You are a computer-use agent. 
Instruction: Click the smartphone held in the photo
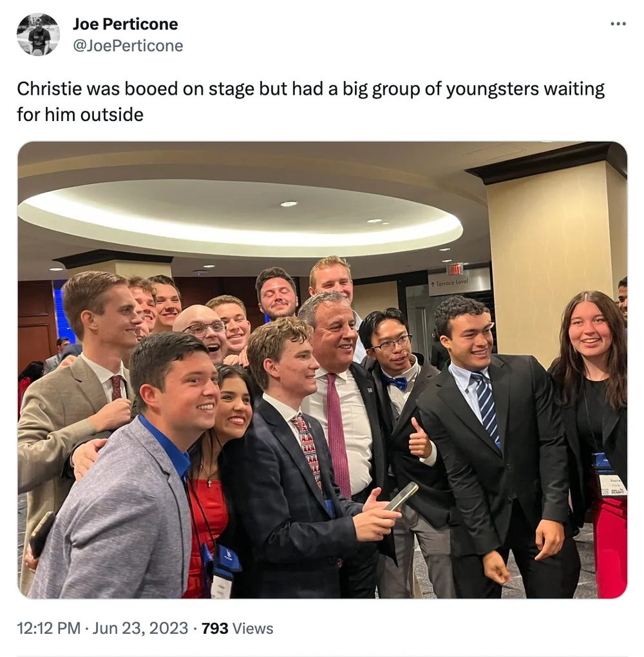pyautogui.click(x=401, y=496)
